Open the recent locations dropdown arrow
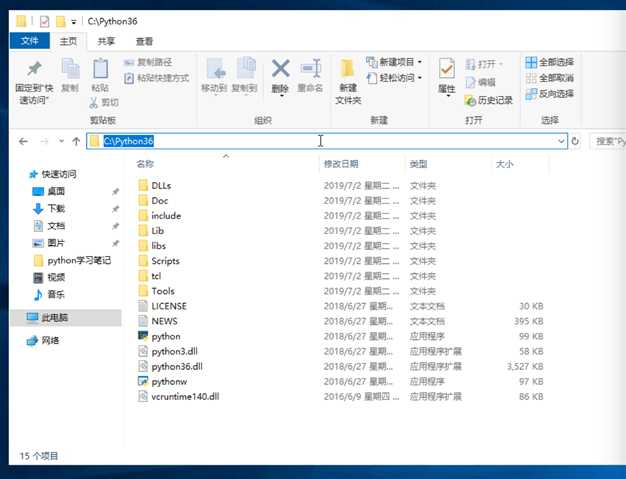This screenshot has width=626, height=479. 61,141
